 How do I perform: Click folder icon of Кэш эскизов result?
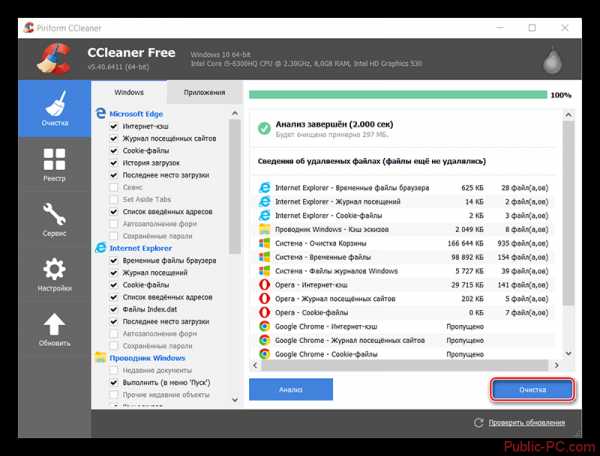(264, 229)
